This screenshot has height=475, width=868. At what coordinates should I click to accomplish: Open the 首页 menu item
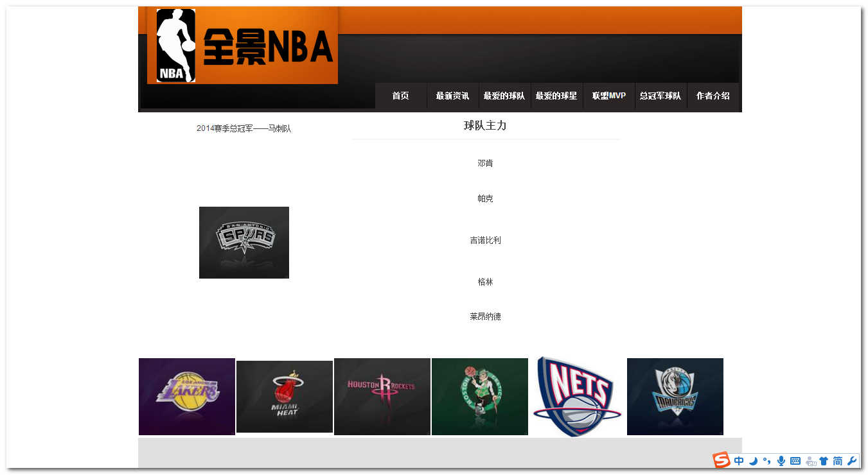coord(401,96)
